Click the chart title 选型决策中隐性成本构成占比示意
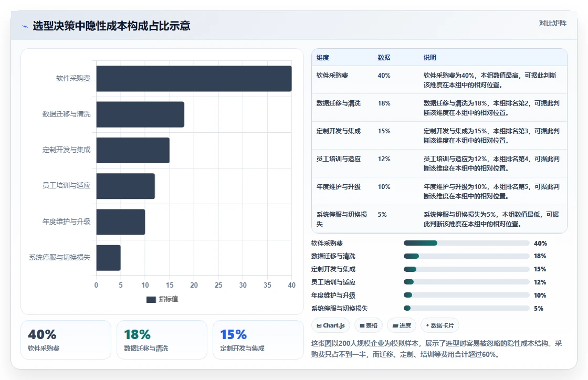 tap(111, 26)
